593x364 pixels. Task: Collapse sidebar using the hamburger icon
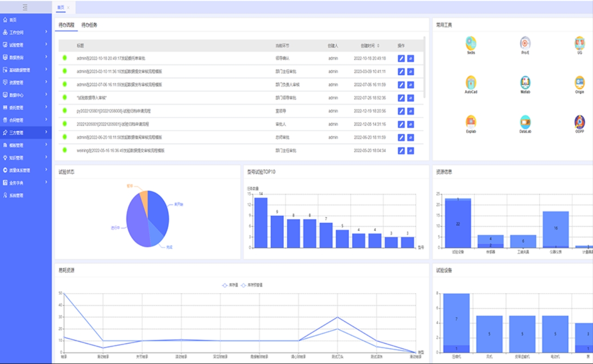tap(25, 7)
